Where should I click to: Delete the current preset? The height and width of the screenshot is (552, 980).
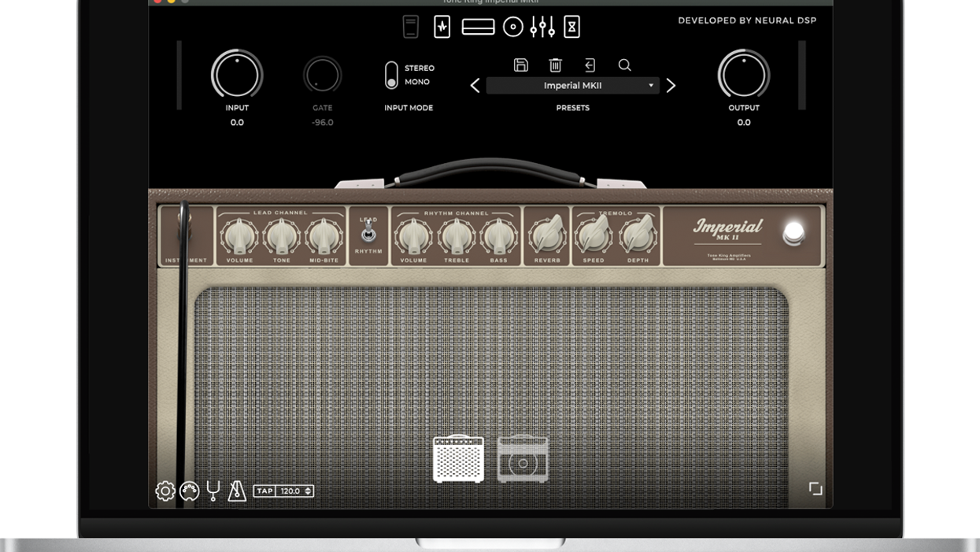(x=556, y=65)
